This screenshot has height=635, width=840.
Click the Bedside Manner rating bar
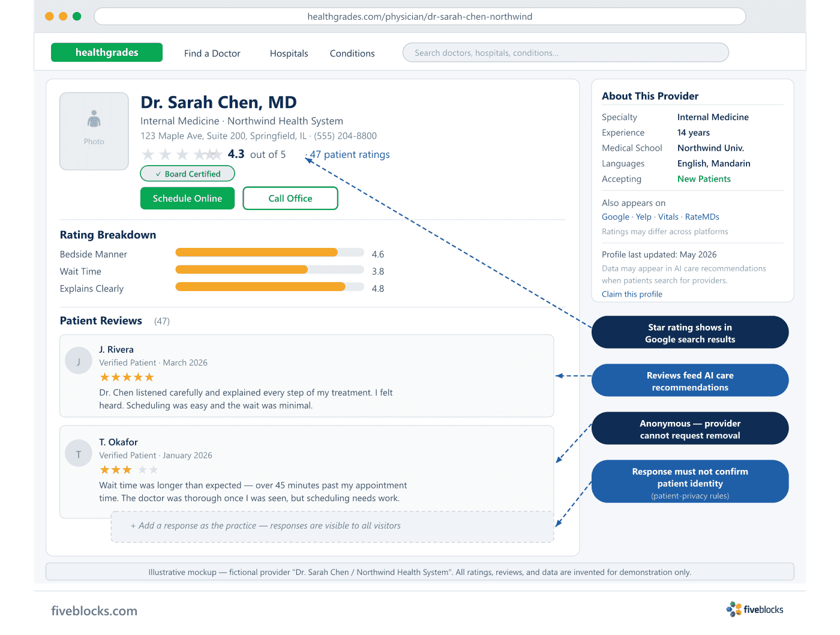pyautogui.click(x=269, y=253)
